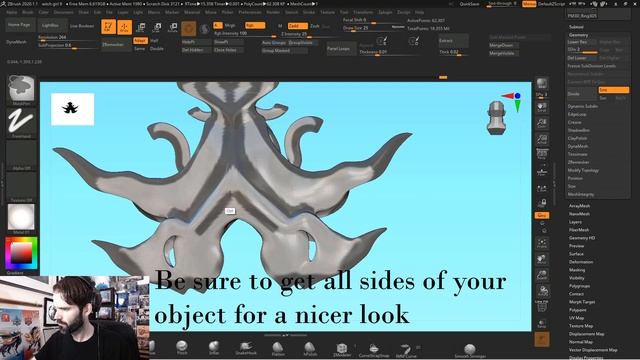Select the Flatten brush icon

click(278, 348)
